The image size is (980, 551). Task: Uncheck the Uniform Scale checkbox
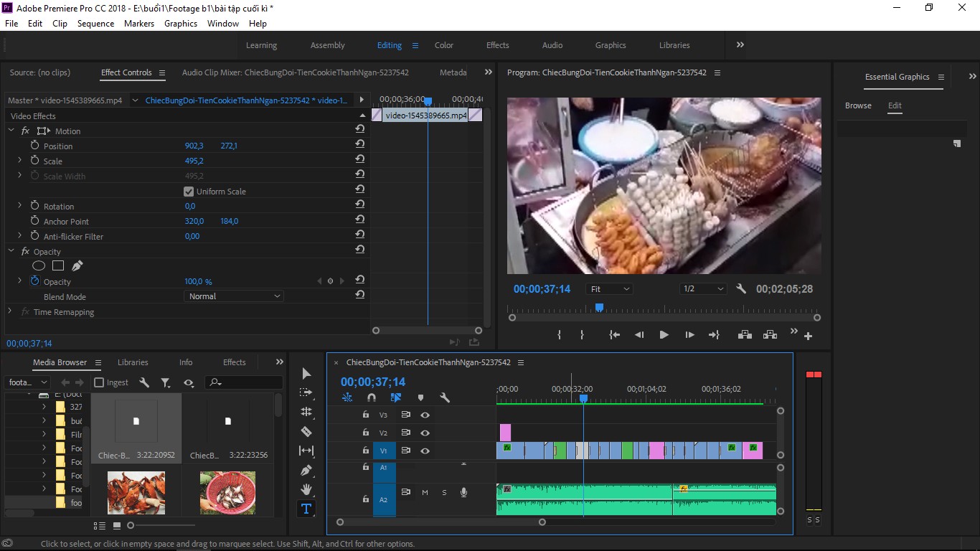(x=189, y=192)
